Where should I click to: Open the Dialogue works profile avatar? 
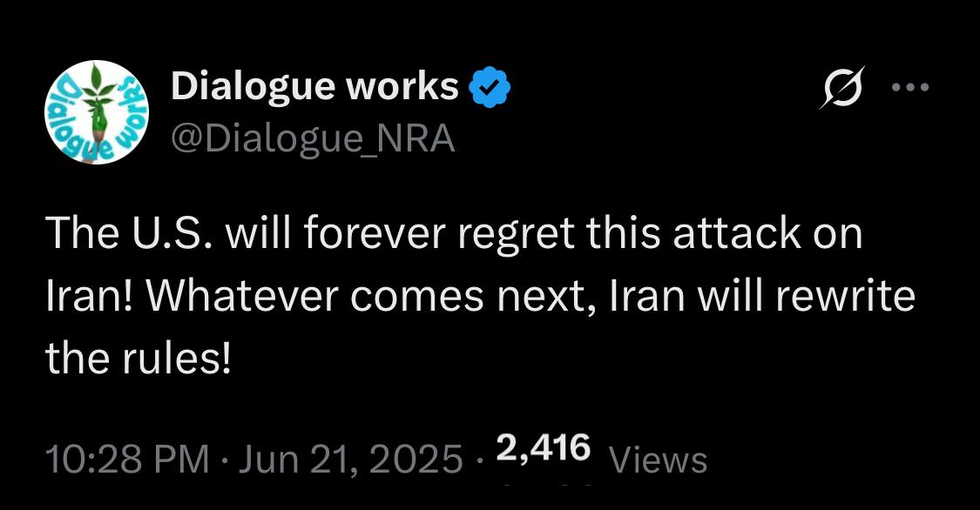tap(97, 112)
